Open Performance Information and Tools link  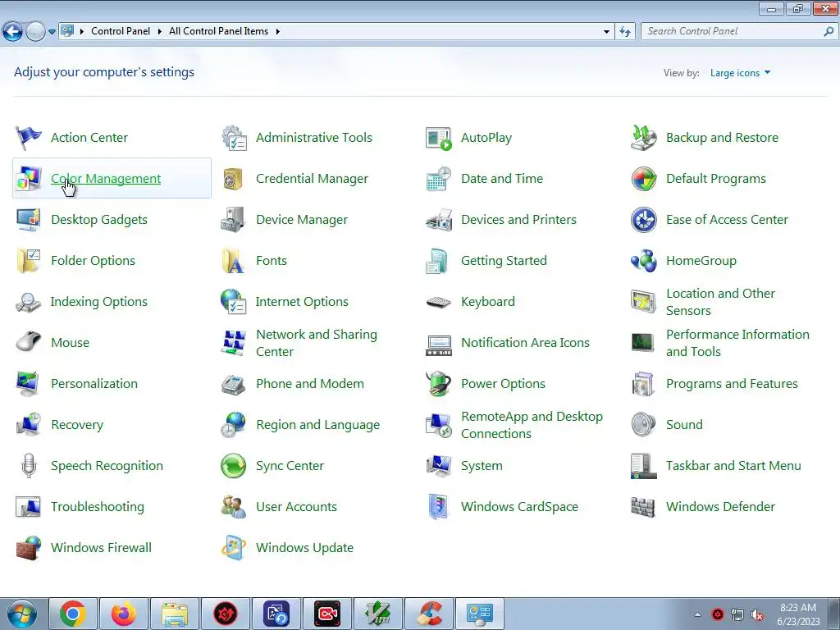click(x=737, y=343)
